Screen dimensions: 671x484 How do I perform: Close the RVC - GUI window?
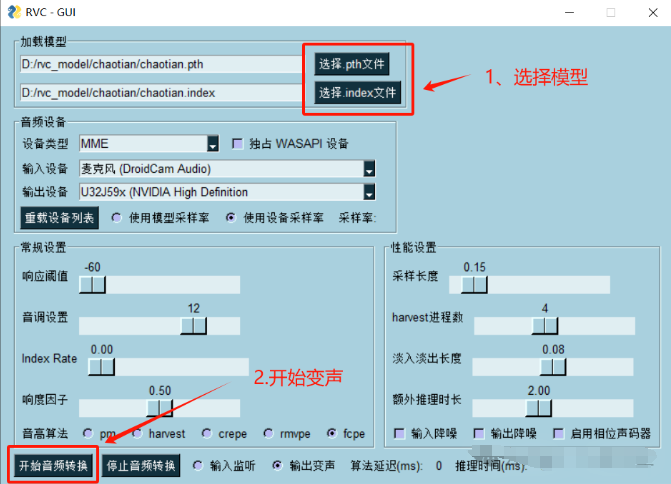653,12
